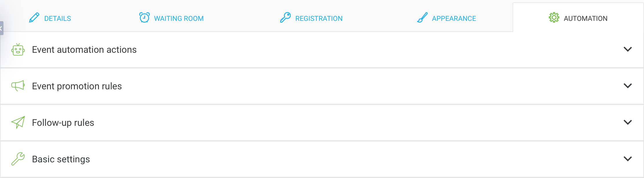Expand Event automation actions with its chevron
The image size is (644, 178).
(627, 49)
